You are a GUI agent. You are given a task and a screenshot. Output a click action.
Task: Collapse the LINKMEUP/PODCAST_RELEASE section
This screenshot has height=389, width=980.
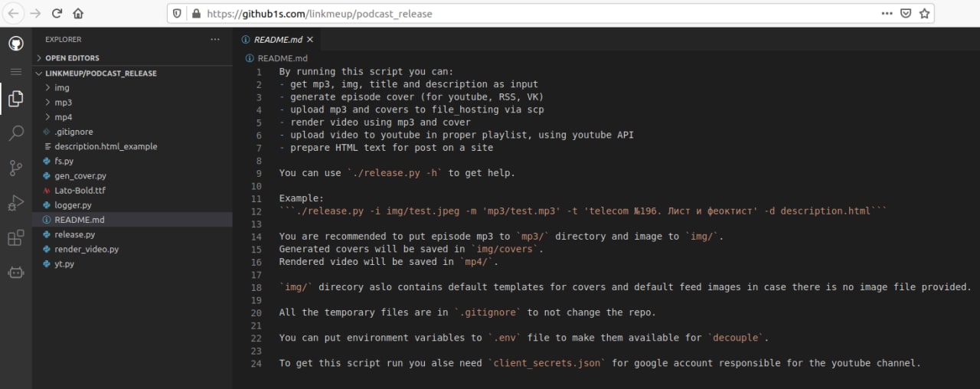click(132, 74)
